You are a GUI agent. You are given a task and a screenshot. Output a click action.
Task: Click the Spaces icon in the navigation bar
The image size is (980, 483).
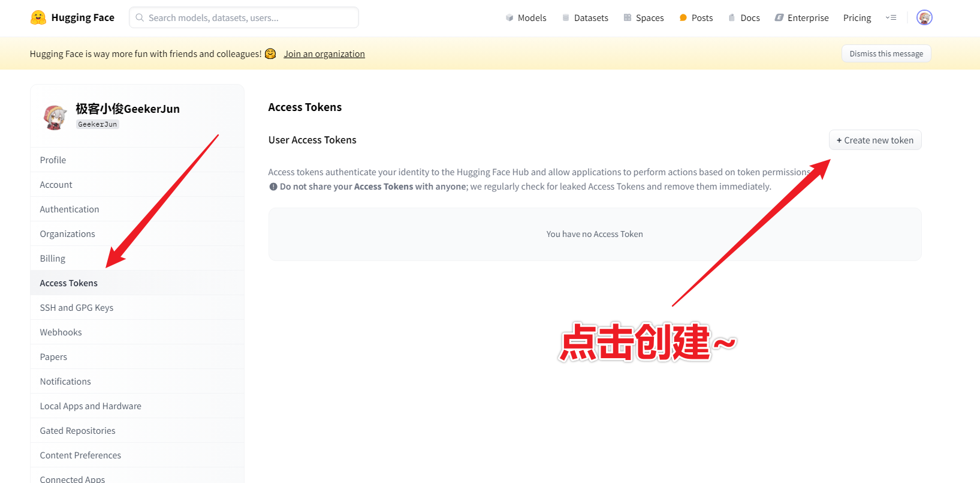[x=628, y=17]
